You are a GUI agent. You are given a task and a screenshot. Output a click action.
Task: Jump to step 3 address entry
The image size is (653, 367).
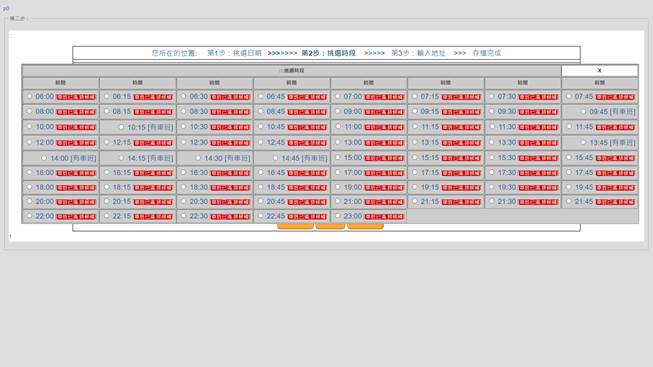point(418,53)
